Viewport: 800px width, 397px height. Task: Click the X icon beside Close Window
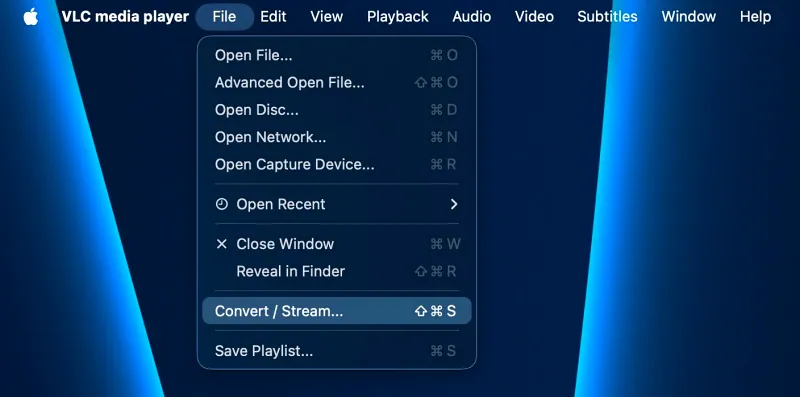click(x=221, y=244)
